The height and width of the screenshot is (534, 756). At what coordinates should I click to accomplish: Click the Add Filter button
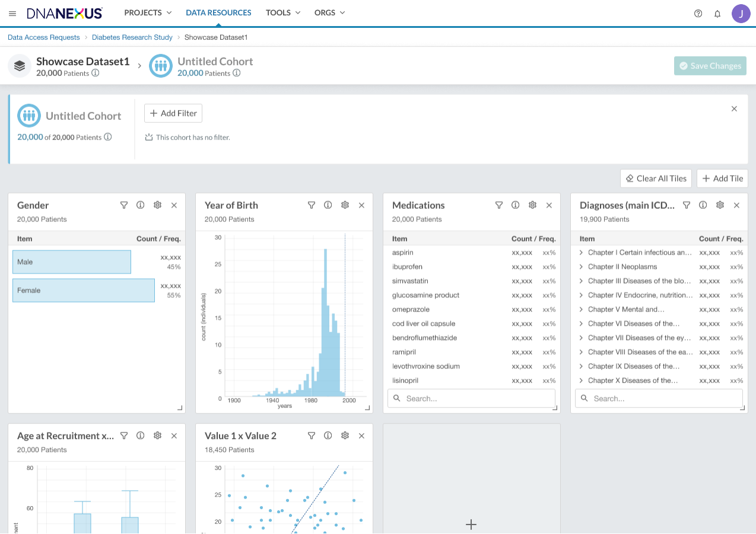[x=173, y=113]
